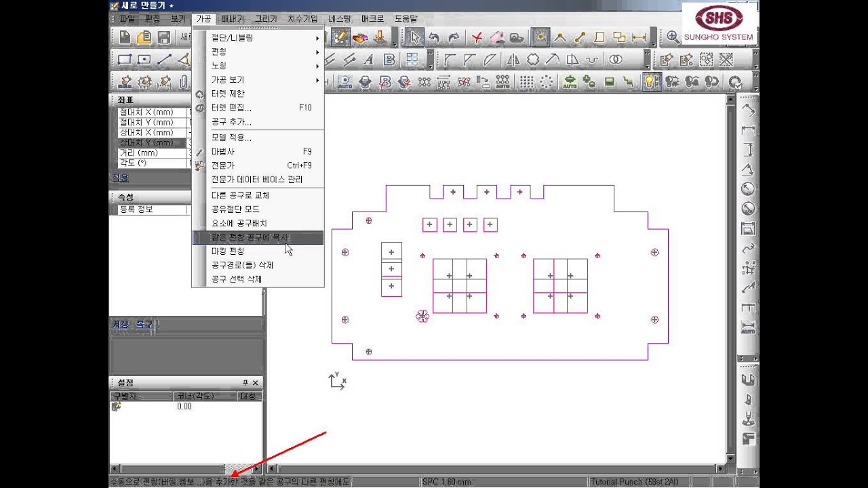Open the 그리기 menu
The image size is (868, 488).
tap(266, 19)
